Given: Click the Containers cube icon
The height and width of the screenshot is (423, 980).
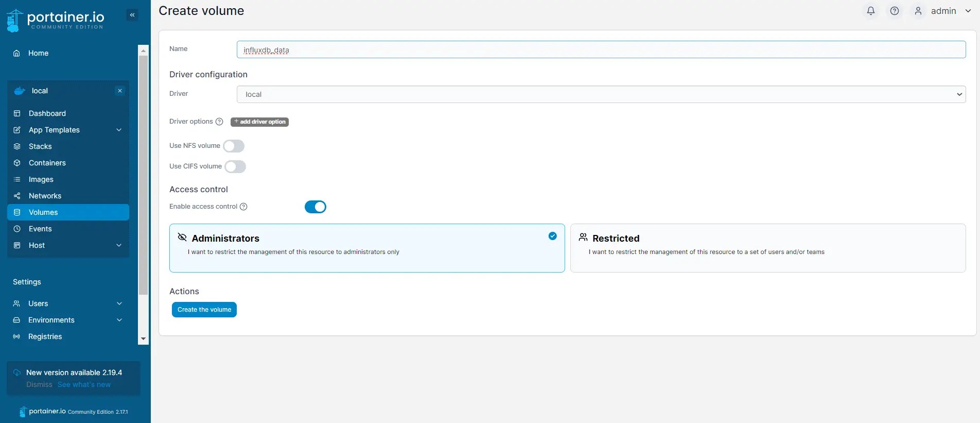Looking at the screenshot, I should [x=17, y=163].
